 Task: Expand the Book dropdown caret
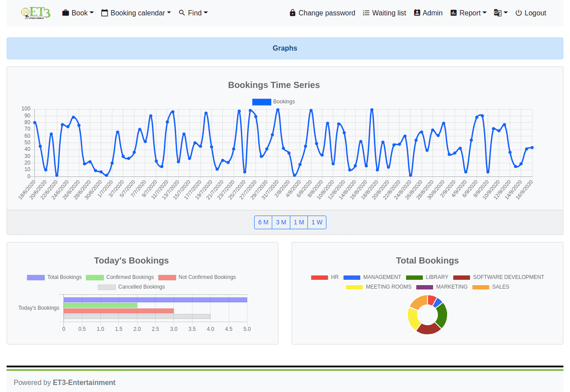92,13
